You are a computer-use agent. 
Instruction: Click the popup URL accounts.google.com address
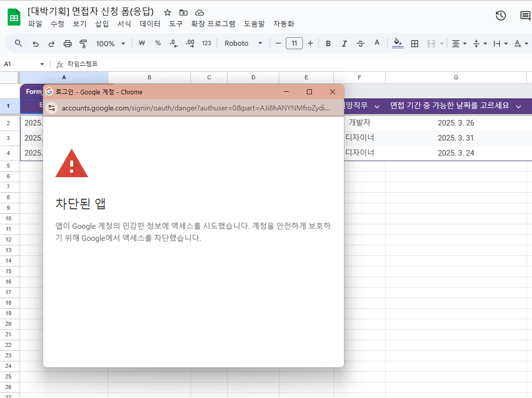click(196, 108)
